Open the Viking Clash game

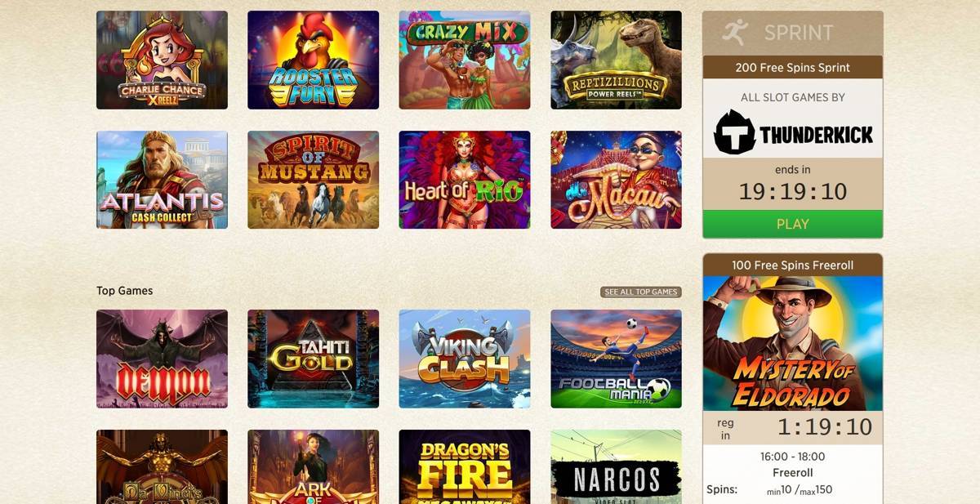pos(465,359)
